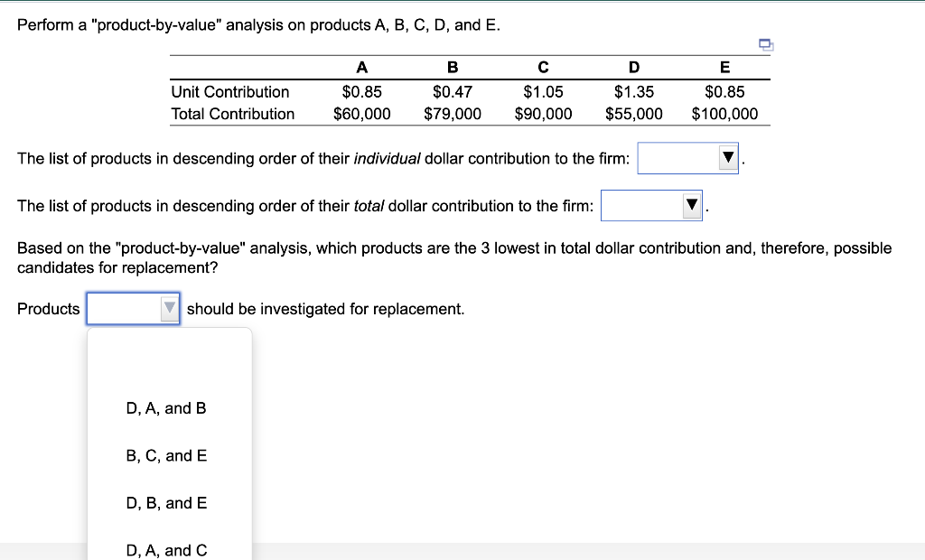925x560 pixels.
Task: Click inside the Products selection box
Action: 126,308
